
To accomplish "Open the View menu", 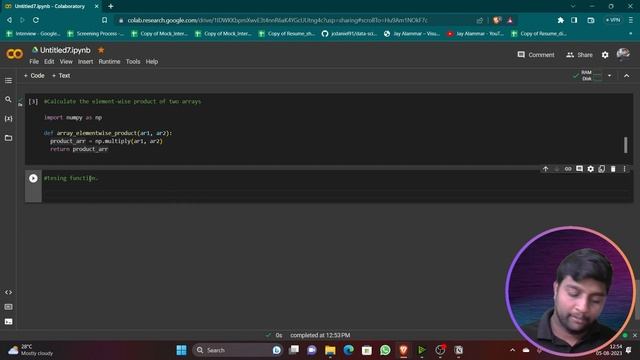I will click(66, 62).
